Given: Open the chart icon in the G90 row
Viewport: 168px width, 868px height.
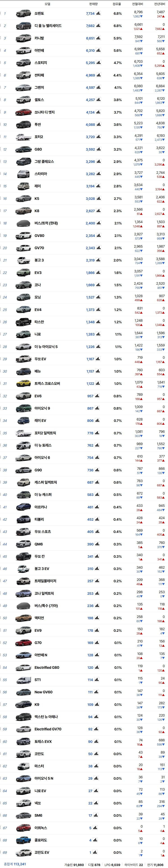Looking at the screenshot, I should point(97,470).
